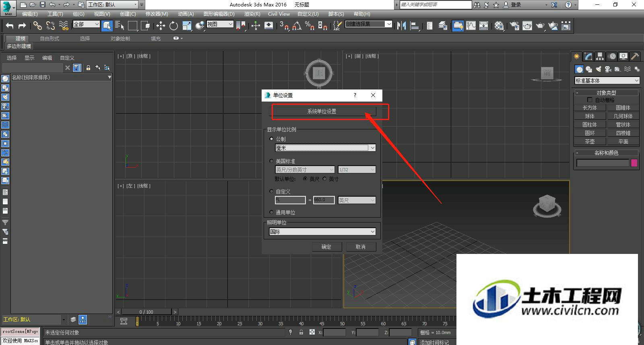Viewport: 644px width, 345px height.
Task: Click 取消 in the units dialog
Action: (361, 247)
